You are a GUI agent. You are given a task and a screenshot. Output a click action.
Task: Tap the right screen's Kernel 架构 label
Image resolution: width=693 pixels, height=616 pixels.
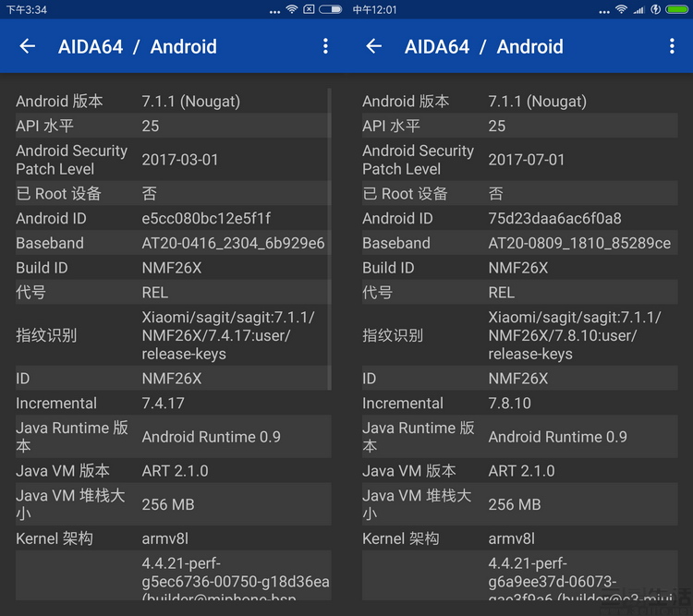pos(400,538)
